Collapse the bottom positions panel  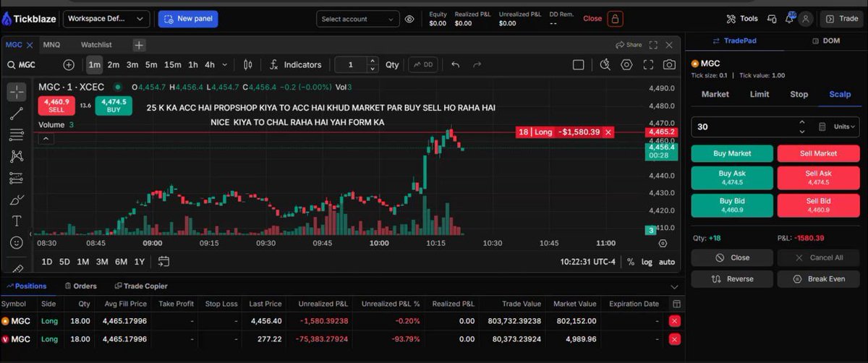[x=675, y=286]
